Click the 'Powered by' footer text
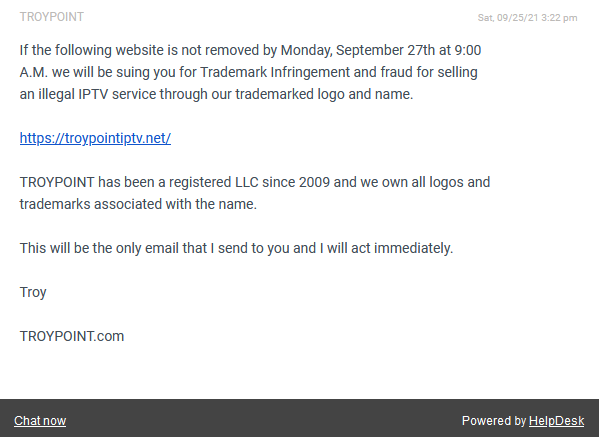 [x=494, y=421]
